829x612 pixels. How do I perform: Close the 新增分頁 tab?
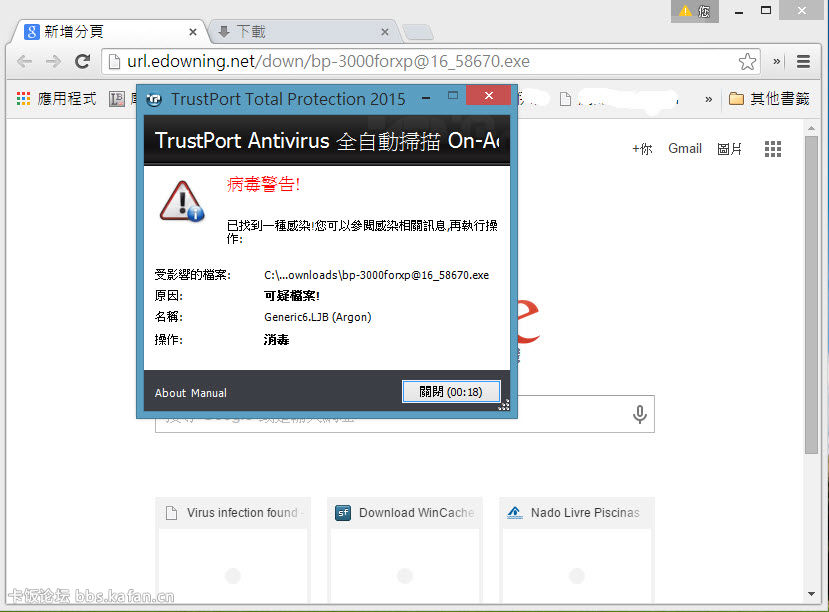[x=193, y=32]
